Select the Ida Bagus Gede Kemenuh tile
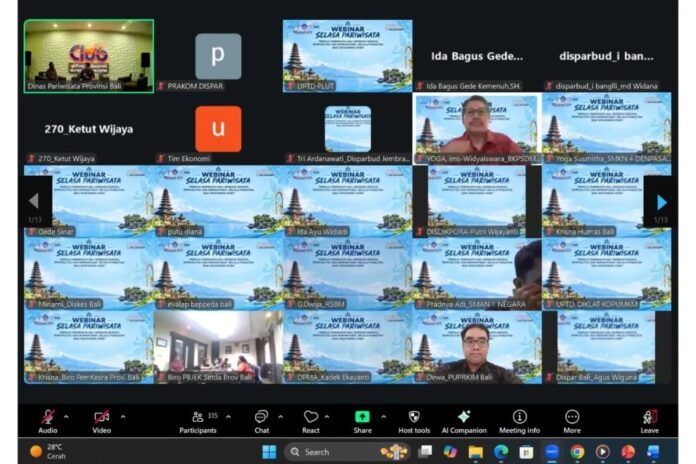The height and width of the screenshot is (464, 696). [x=477, y=56]
